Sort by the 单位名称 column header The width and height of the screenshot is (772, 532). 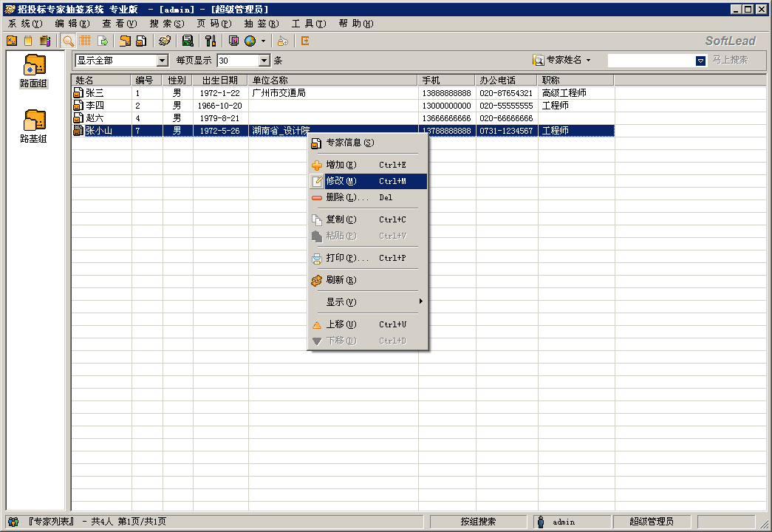coord(333,80)
